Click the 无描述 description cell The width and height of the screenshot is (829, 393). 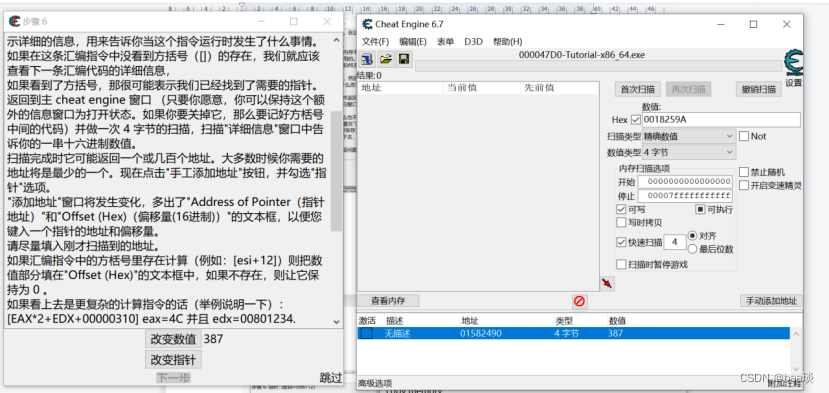[x=398, y=333]
